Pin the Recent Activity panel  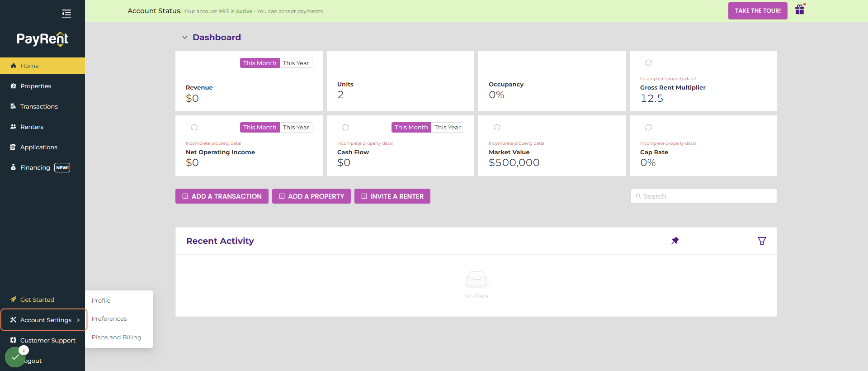(675, 241)
